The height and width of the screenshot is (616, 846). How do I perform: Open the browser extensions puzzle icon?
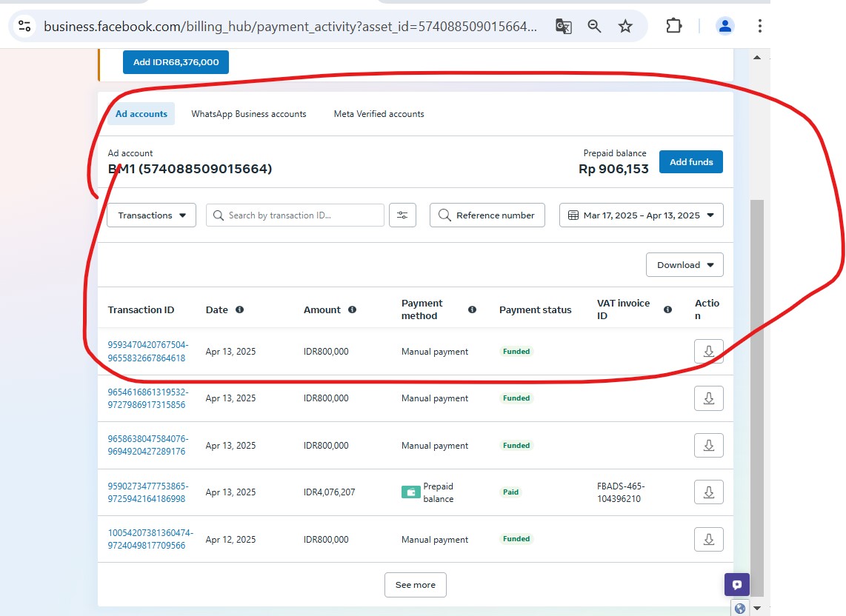click(673, 26)
